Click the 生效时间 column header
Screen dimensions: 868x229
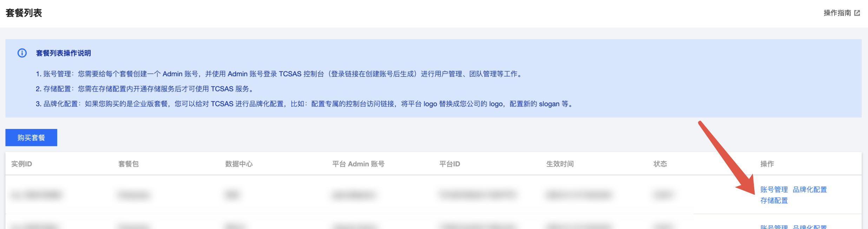[x=560, y=164]
